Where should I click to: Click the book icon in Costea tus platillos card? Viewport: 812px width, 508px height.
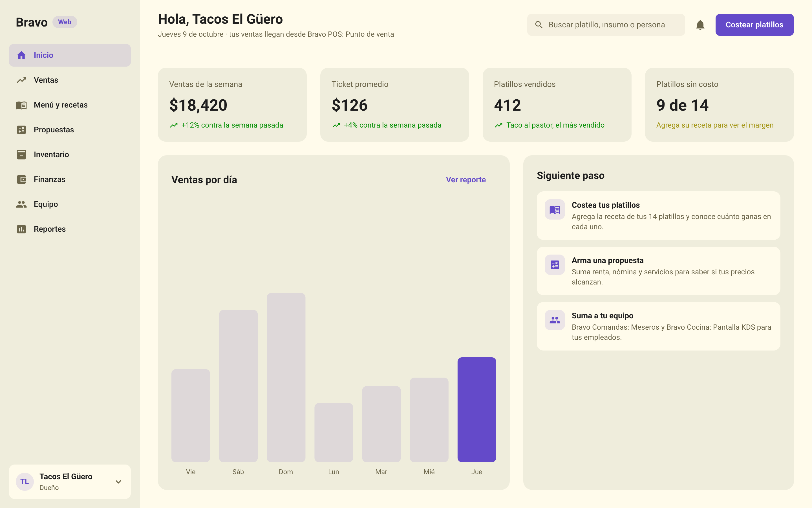tap(555, 210)
